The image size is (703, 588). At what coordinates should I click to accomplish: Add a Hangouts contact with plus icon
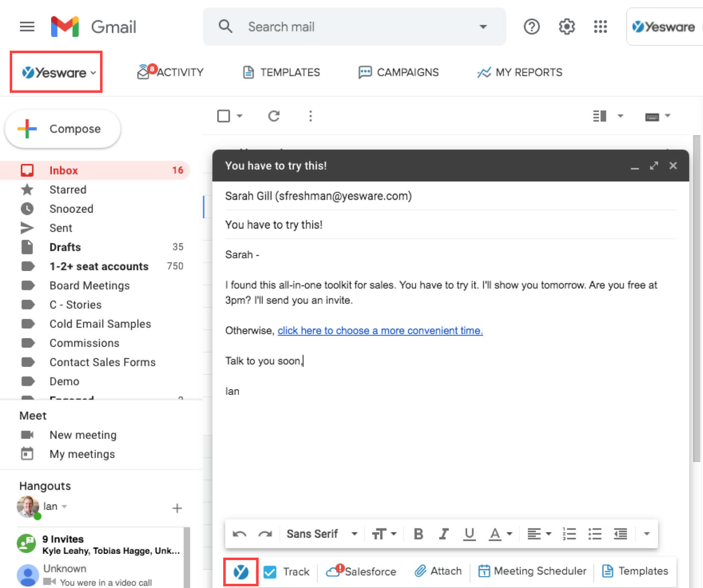pyautogui.click(x=177, y=508)
